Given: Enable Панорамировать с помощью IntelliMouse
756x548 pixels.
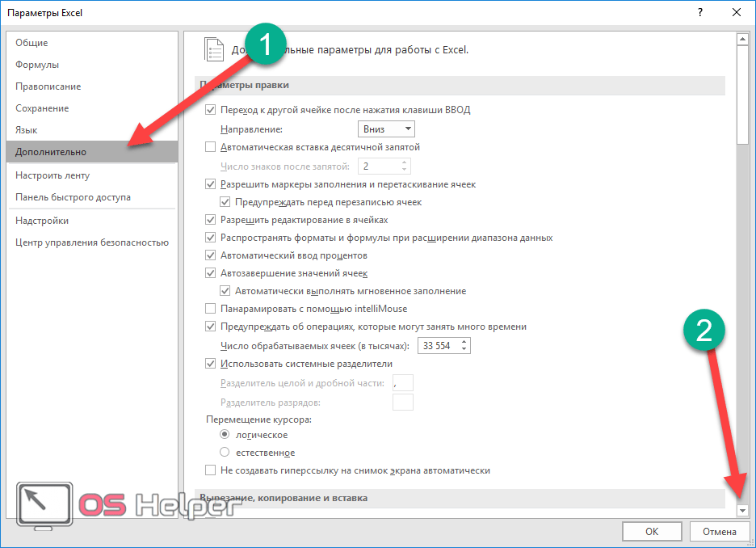Looking at the screenshot, I should point(210,308).
